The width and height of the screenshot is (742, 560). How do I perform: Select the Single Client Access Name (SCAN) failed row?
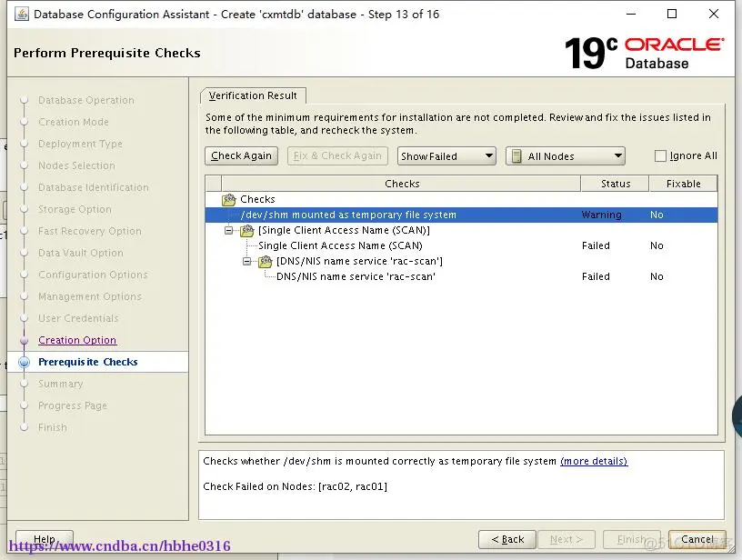(461, 246)
